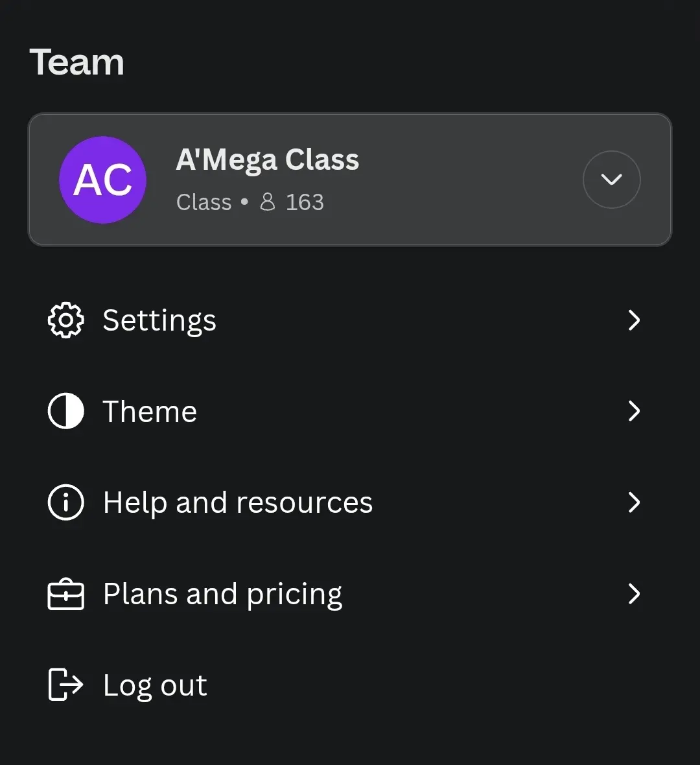Click the briefcase Plans icon
700x765 pixels.
[x=66, y=594]
